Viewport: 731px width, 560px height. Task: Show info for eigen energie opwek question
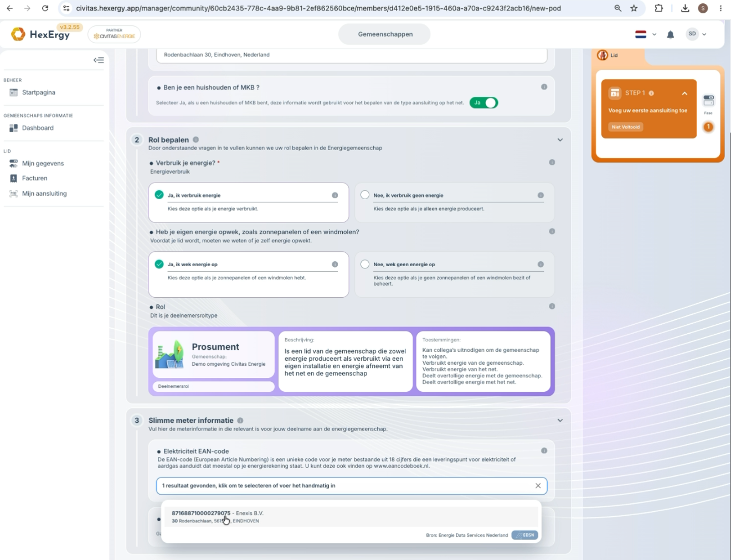552,231
